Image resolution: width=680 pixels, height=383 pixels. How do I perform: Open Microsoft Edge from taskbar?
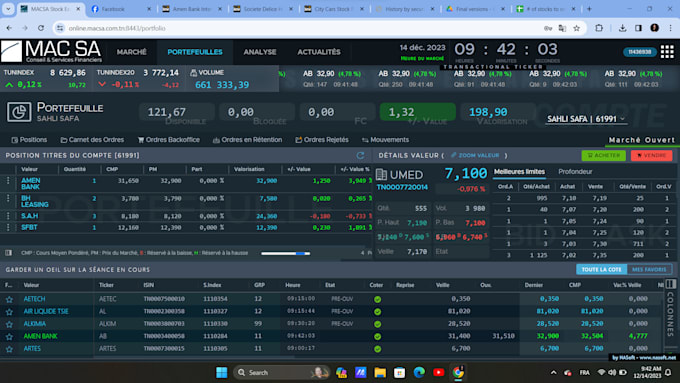tap(419, 373)
